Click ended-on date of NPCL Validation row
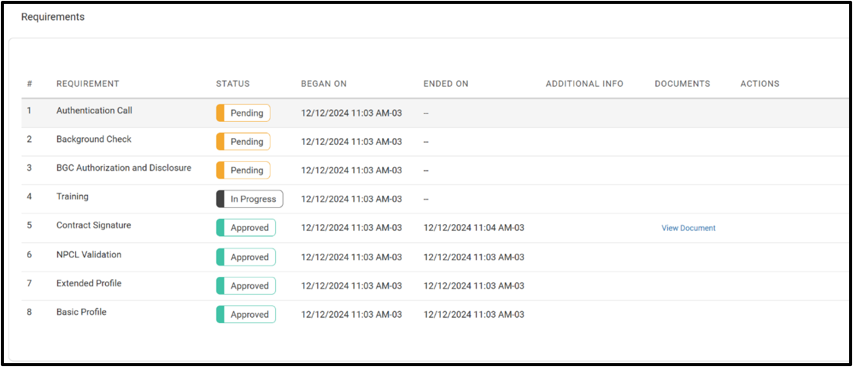Viewport: 853px width, 367px height. point(474,257)
